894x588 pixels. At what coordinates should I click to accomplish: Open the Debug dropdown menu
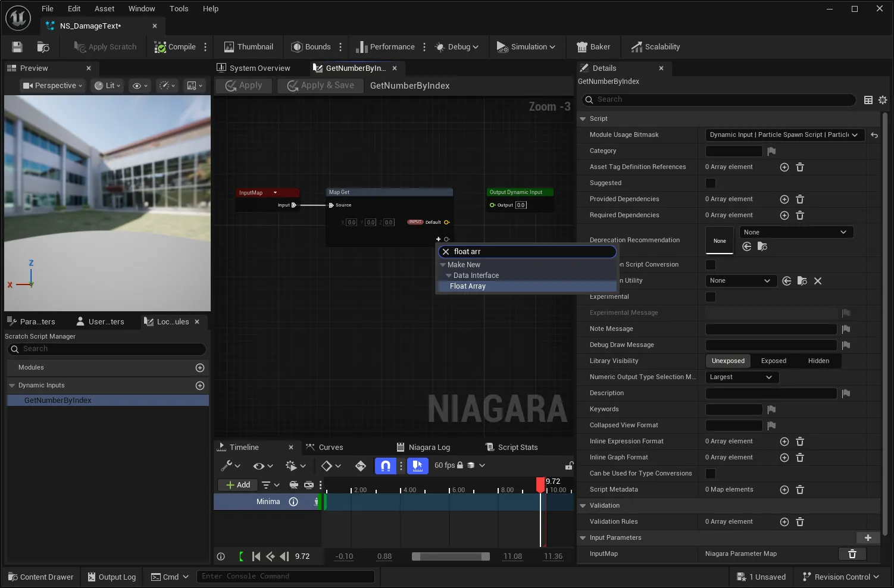point(457,47)
